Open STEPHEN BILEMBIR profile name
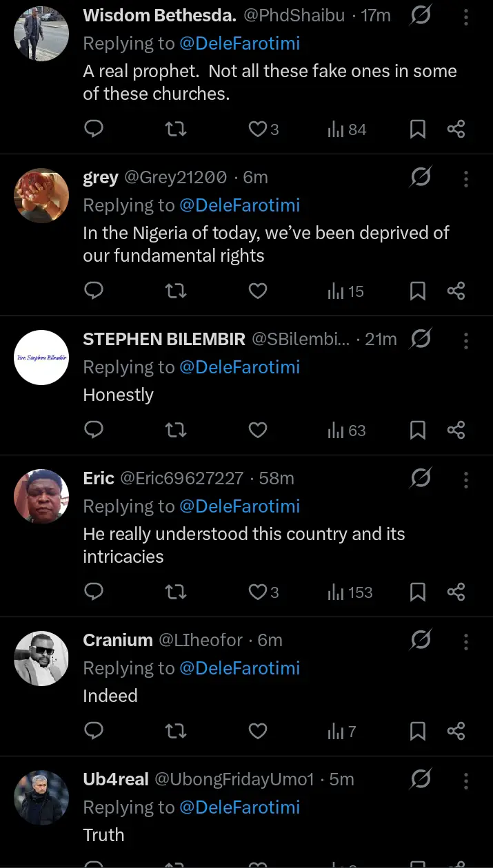Screen dimensions: 493x868 tap(163, 339)
